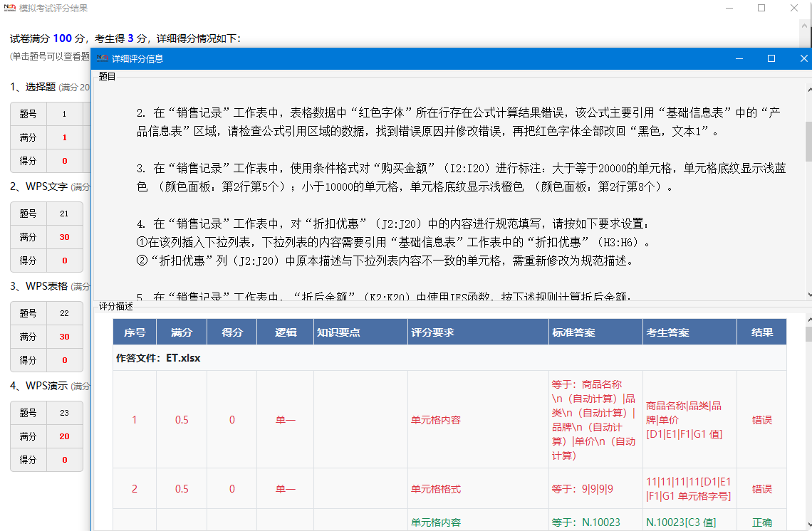The height and width of the screenshot is (531, 812).
Task: Maximize the 详细评分信息 dialog
Action: pyautogui.click(x=771, y=58)
